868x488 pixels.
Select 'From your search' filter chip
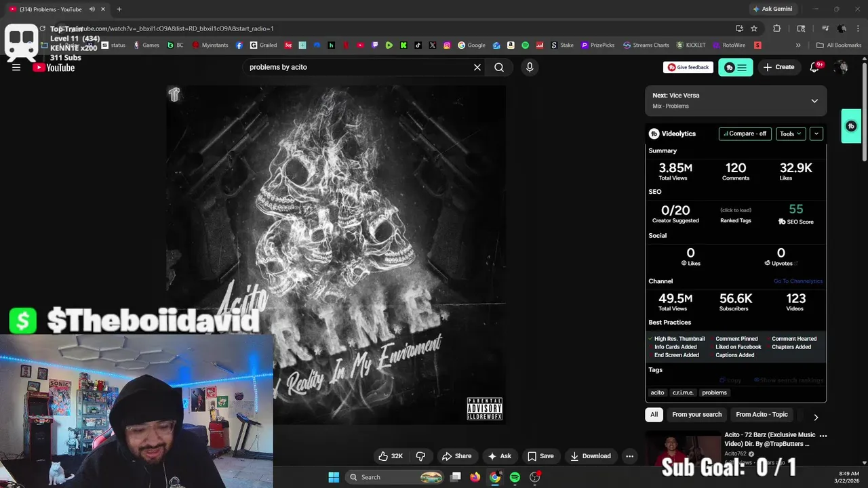697,414
